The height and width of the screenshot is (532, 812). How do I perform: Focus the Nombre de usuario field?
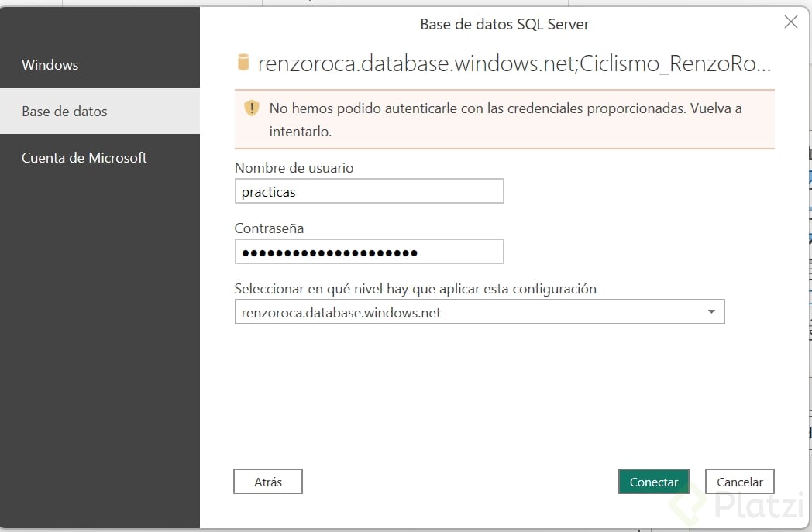(x=369, y=191)
